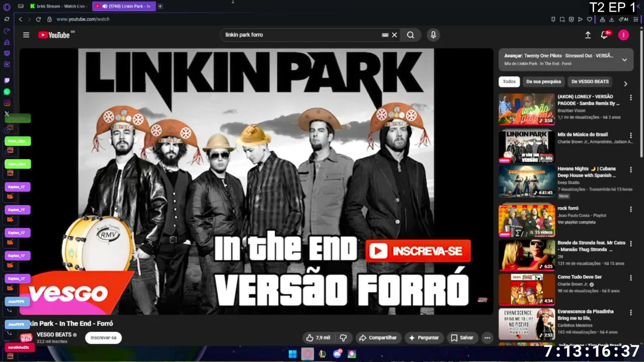Click the YouTube upload/create icon

tap(588, 35)
